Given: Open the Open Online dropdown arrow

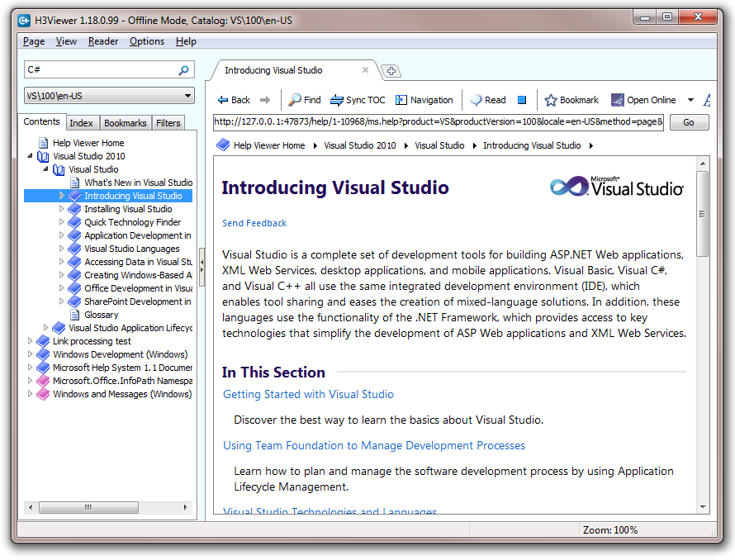Looking at the screenshot, I should [691, 99].
